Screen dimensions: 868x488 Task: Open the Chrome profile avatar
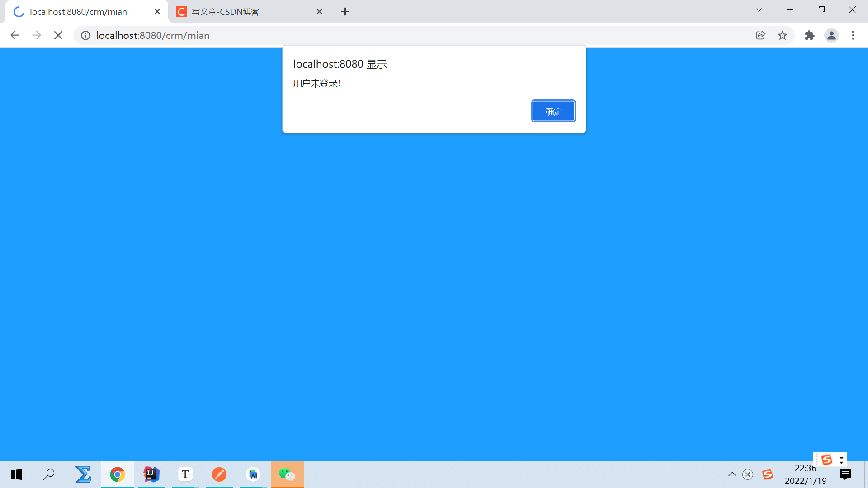[831, 35]
